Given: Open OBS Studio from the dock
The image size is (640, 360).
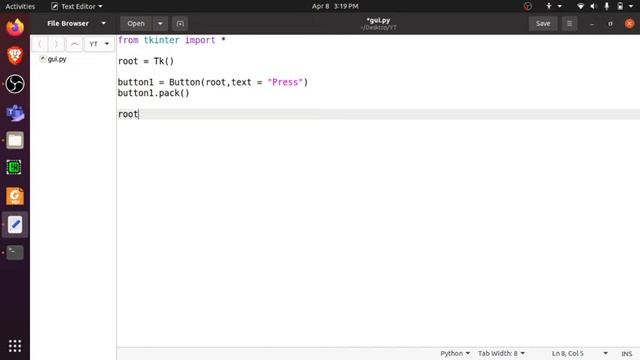Looking at the screenshot, I should coord(15,84).
